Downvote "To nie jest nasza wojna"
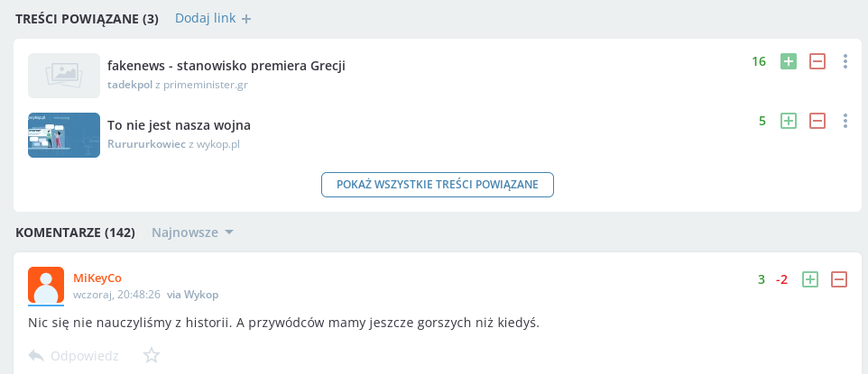Image resolution: width=868 pixels, height=374 pixels. pyautogui.click(x=817, y=121)
